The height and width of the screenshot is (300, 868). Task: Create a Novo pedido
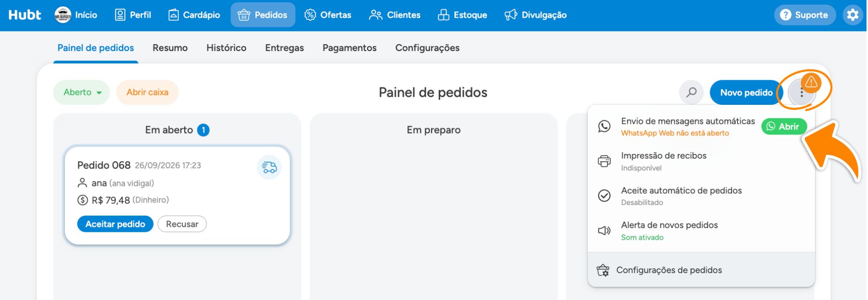746,92
